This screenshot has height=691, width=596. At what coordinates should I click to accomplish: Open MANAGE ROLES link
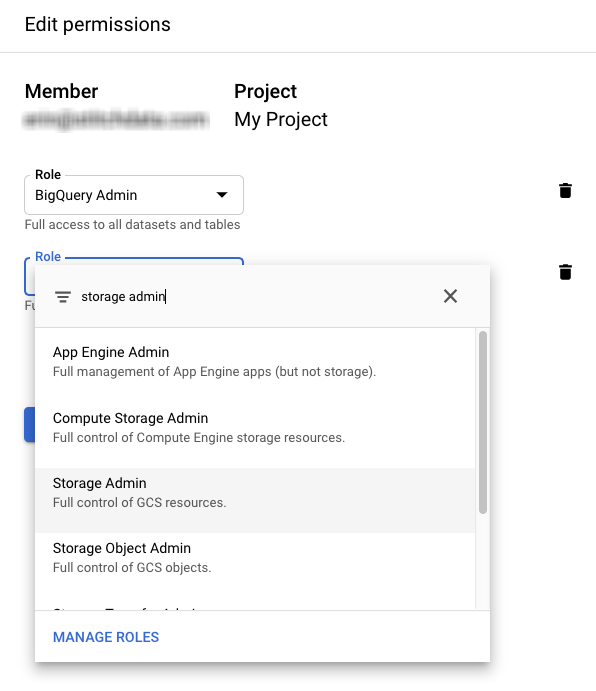[106, 637]
